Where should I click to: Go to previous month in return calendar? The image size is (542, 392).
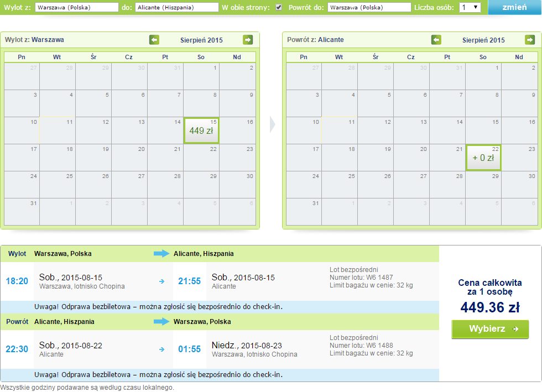[436, 40]
